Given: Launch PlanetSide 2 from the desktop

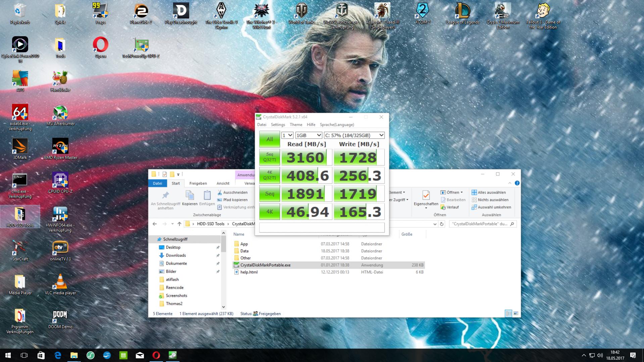Looking at the screenshot, I should [x=141, y=13].
